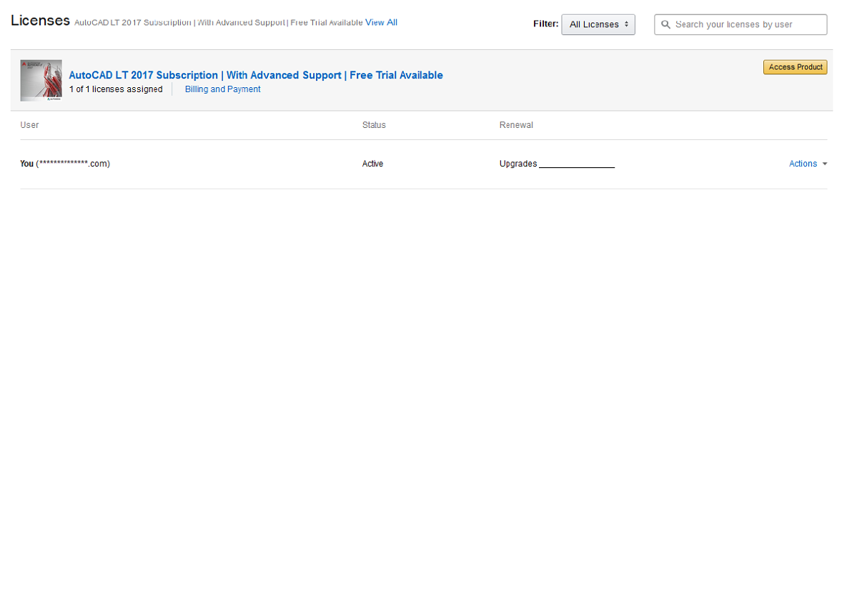Click the You user email entry
Image resolution: width=852 pixels, height=616 pixels.
(x=65, y=164)
